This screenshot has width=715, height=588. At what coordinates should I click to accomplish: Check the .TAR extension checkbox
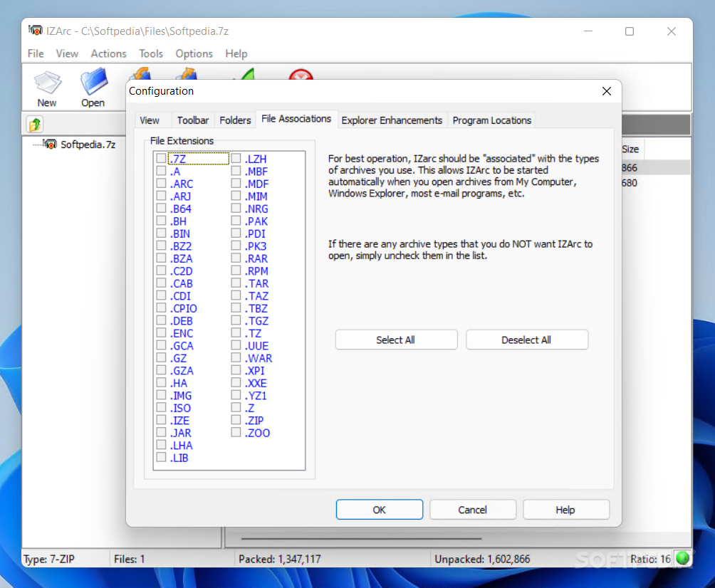(x=236, y=283)
